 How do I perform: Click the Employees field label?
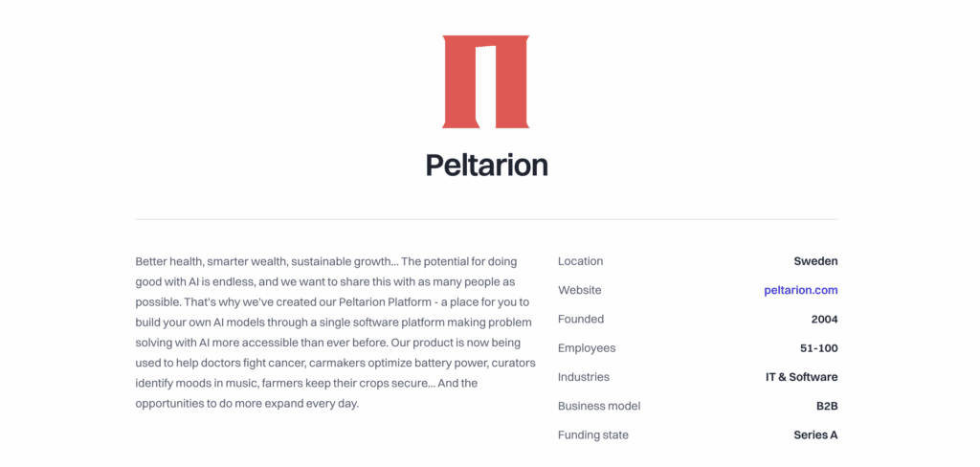[x=587, y=348]
